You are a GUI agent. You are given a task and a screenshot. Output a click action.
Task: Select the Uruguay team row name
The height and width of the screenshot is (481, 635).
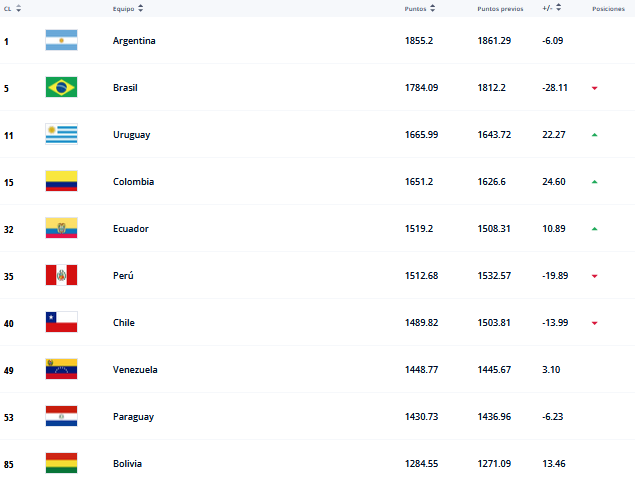132,135
